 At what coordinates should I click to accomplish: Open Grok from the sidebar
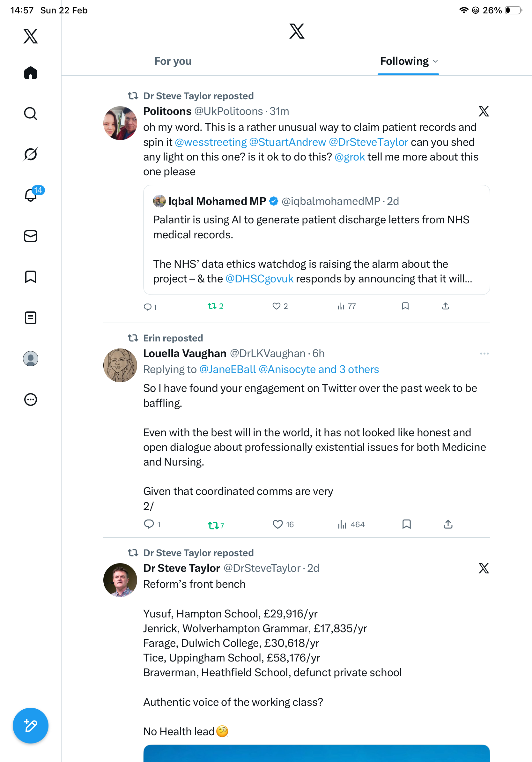click(x=31, y=154)
